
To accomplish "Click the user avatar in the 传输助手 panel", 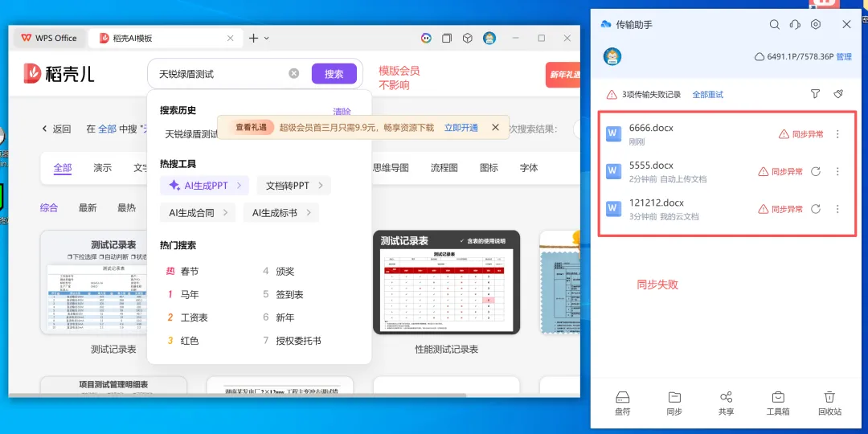I will 612,56.
